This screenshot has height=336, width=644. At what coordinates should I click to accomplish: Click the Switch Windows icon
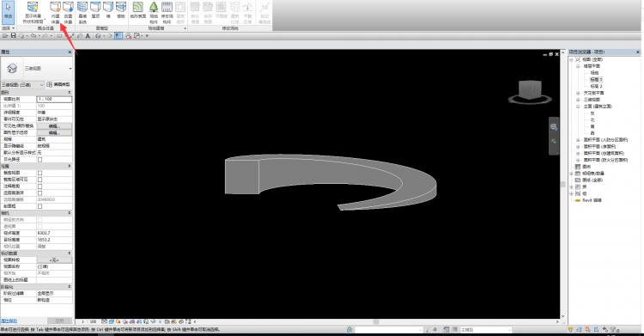(137, 36)
